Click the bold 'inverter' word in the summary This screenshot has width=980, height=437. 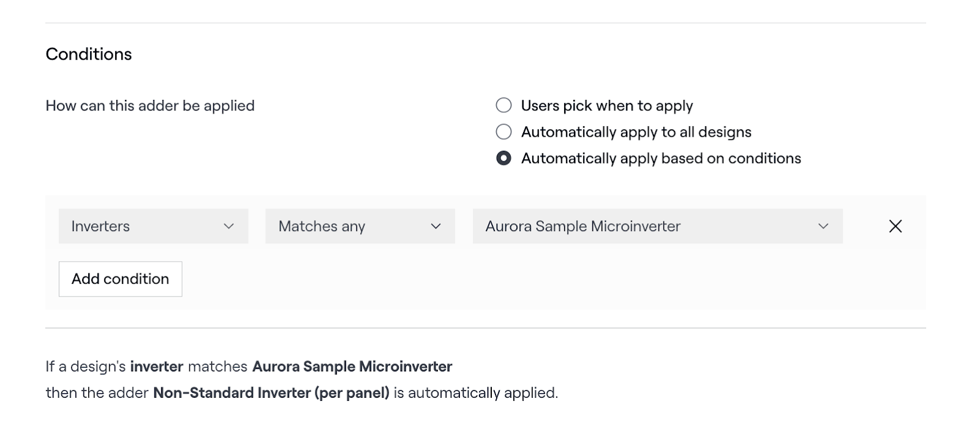[x=157, y=367]
